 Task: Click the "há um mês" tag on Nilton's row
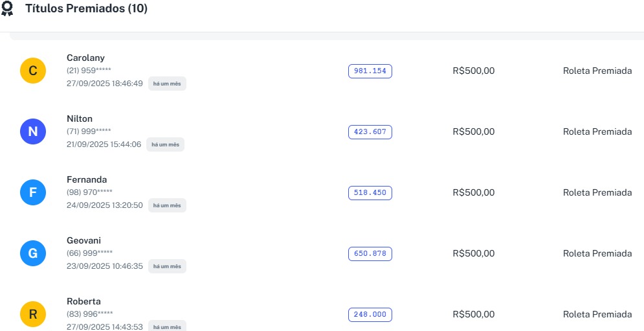165,144
